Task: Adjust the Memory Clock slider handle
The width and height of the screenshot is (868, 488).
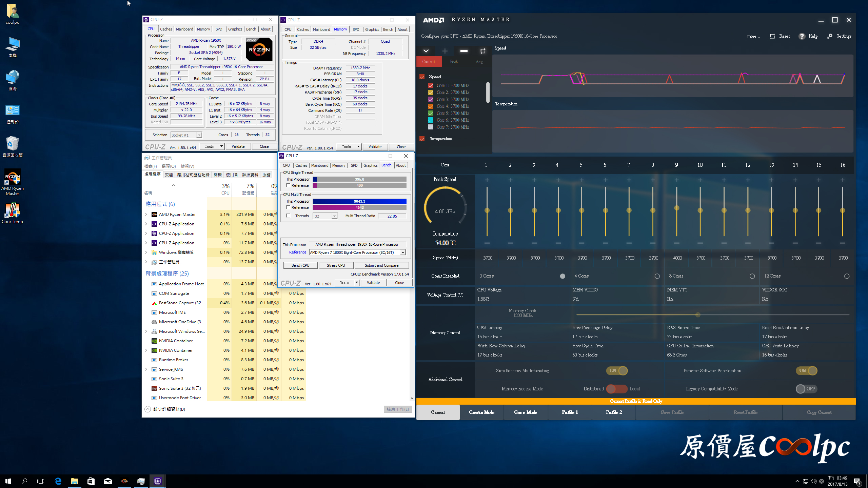Action: pos(698,315)
